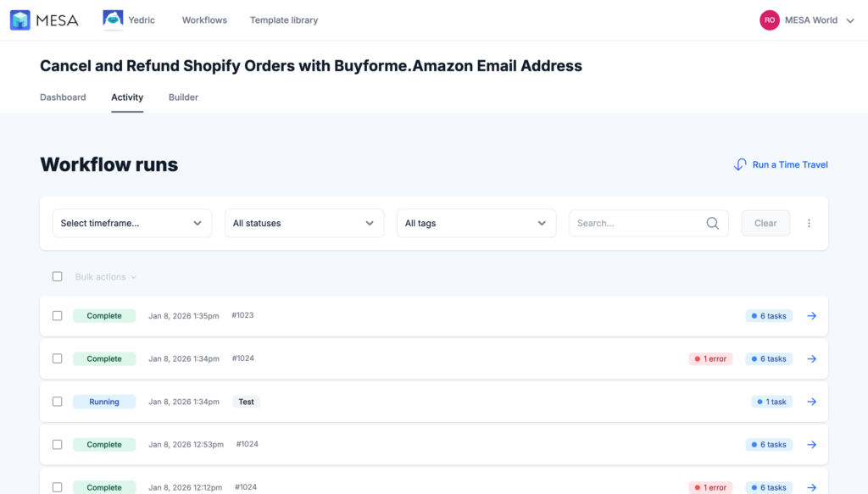This screenshot has width=868, height=494.
Task: Click the Jan 8, 2026 12:12pm timestamp
Action: [x=186, y=487]
